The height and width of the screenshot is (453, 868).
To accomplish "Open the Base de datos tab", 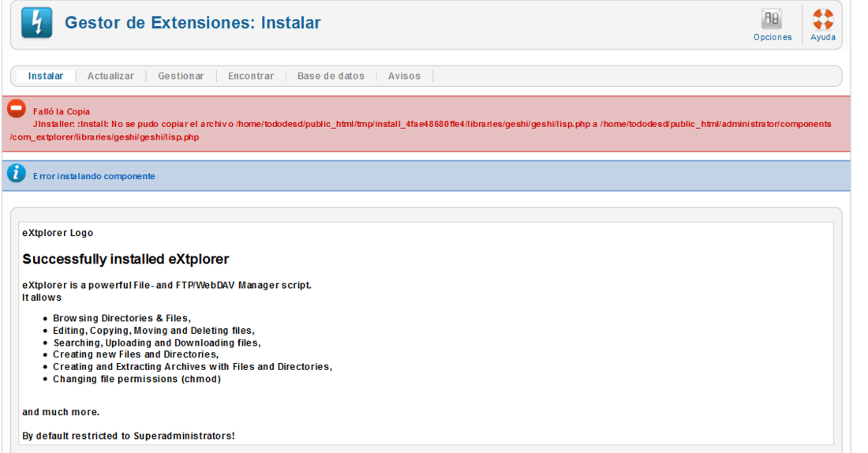I will click(x=331, y=76).
